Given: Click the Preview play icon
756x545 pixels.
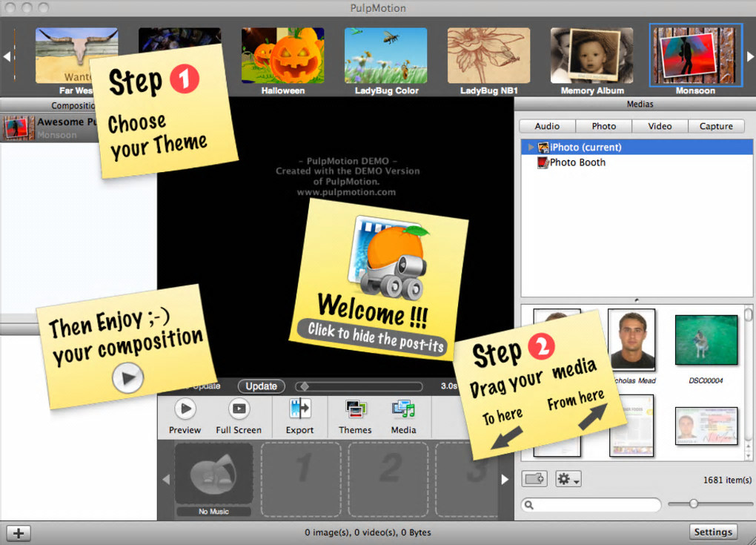Looking at the screenshot, I should click(185, 409).
